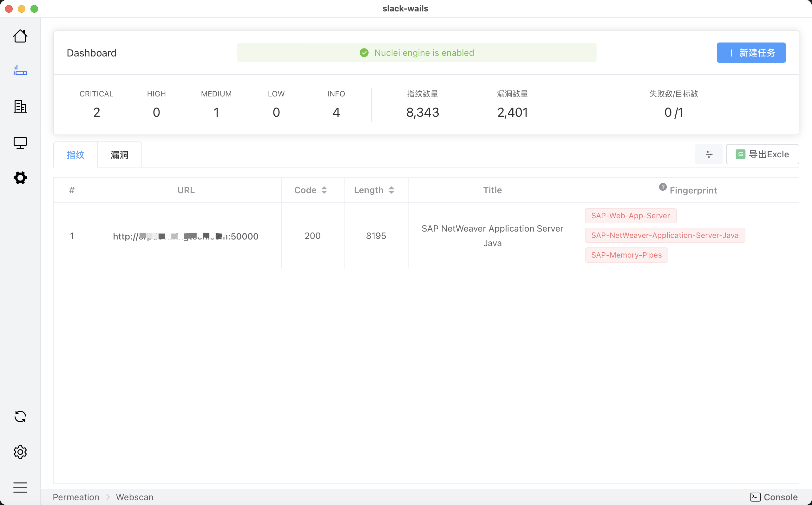This screenshot has width=812, height=505.
Task: Select the 指纹 tab
Action: 75,154
